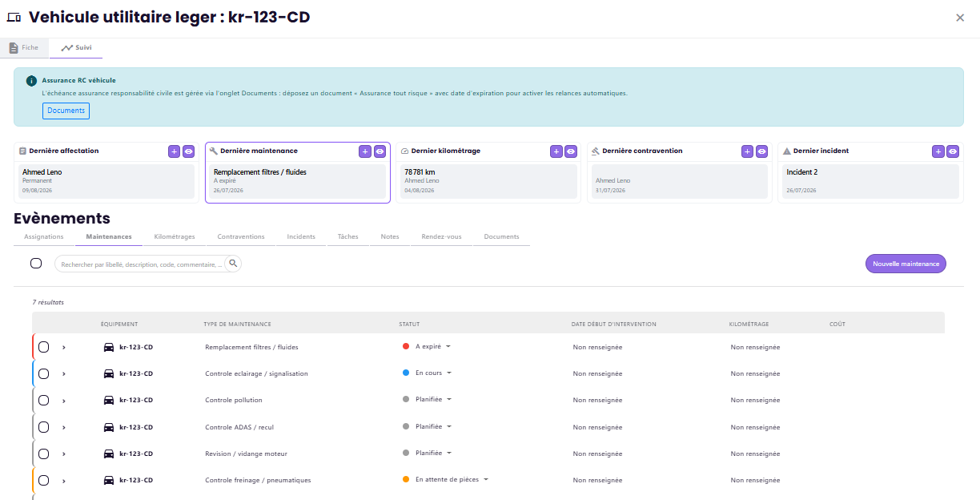Check the Controle pollution row
The height and width of the screenshot is (500, 980).
pyautogui.click(x=44, y=400)
